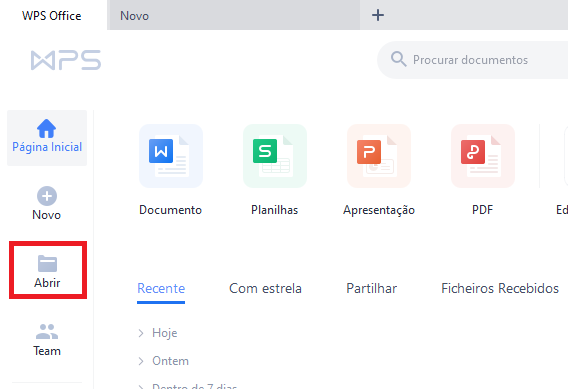The image size is (568, 389).
Task: Open the PDF tool icon
Action: 483,156
